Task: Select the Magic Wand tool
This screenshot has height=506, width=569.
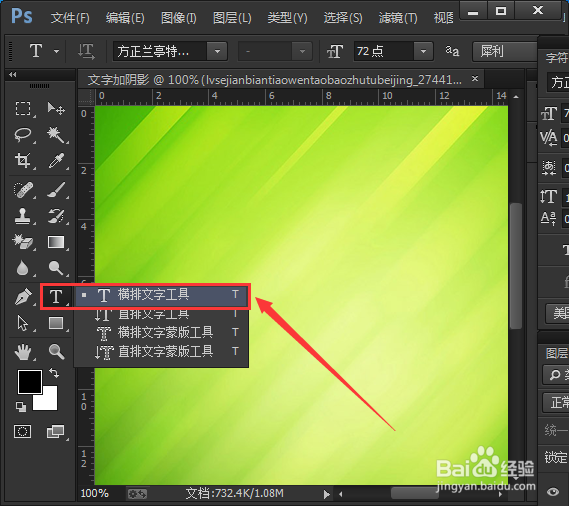Action: [x=56, y=134]
